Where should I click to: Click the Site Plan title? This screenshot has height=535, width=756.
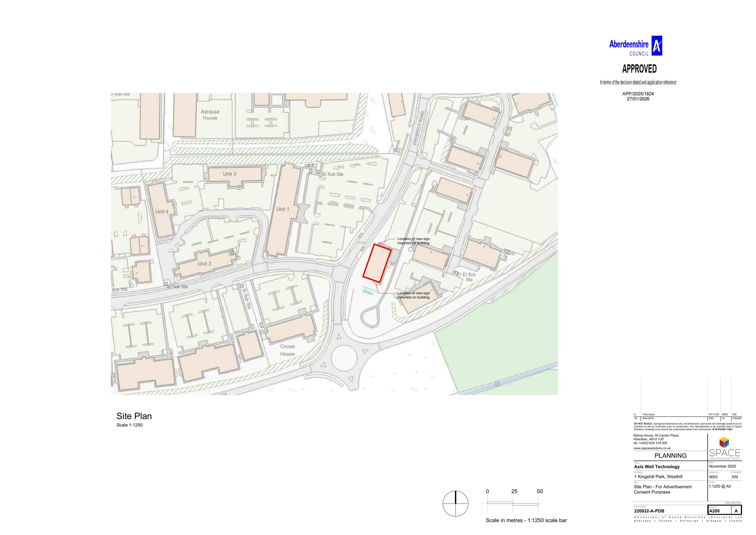coord(134,416)
